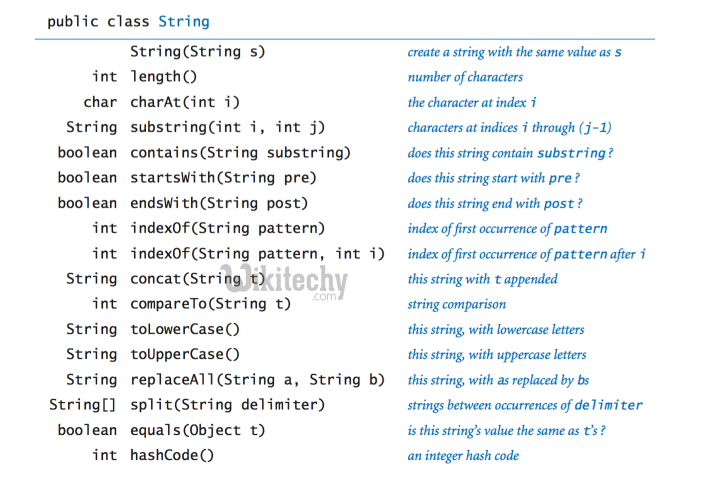Click 'number of characters' description

464,77
